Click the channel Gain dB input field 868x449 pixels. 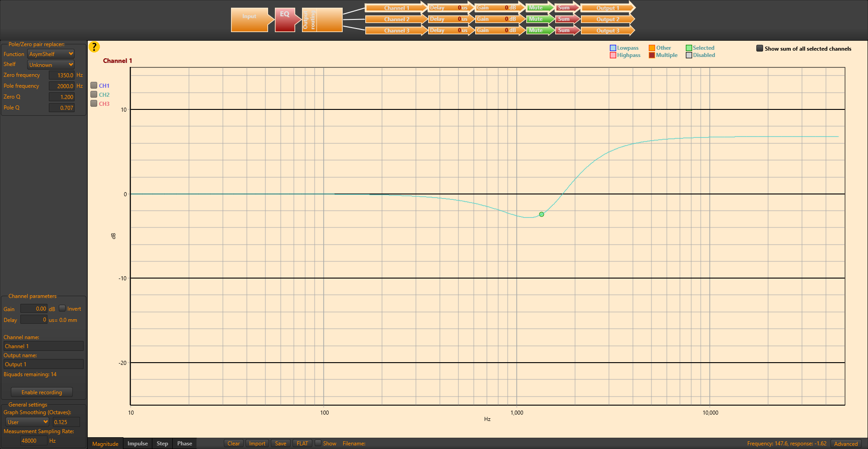coord(34,308)
